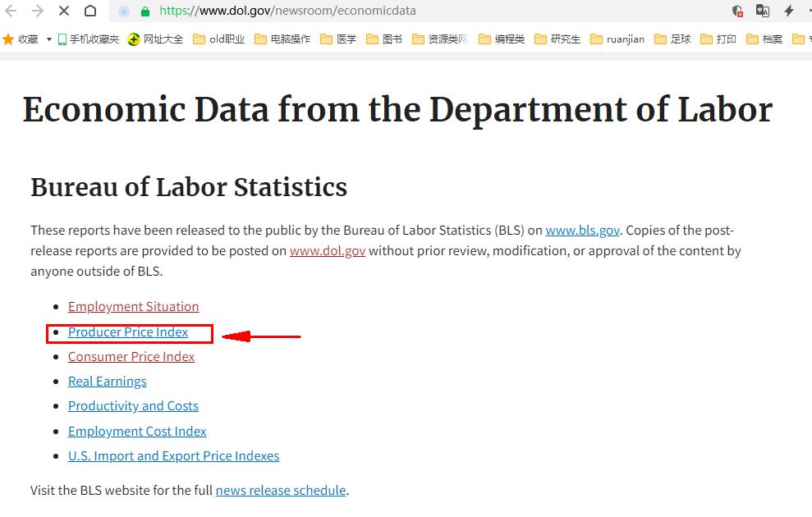Click the news release schedule link

(x=279, y=490)
